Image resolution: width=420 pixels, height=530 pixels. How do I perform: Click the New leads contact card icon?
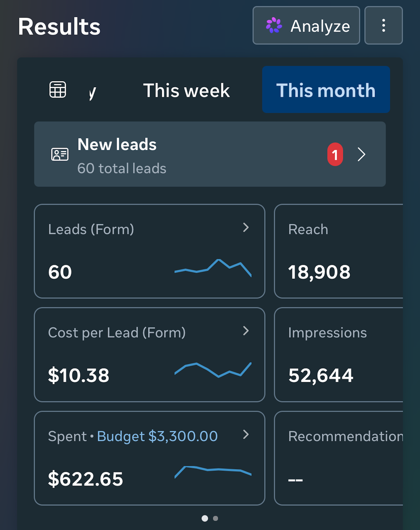coord(60,154)
